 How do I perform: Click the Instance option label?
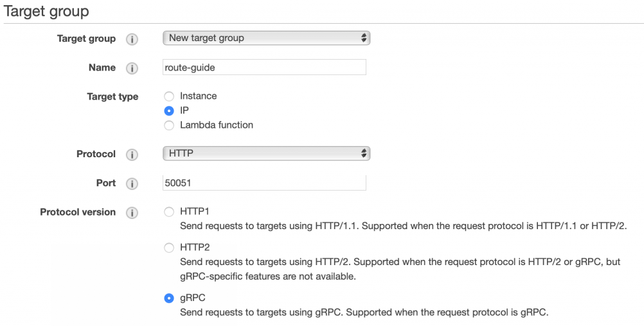(198, 96)
